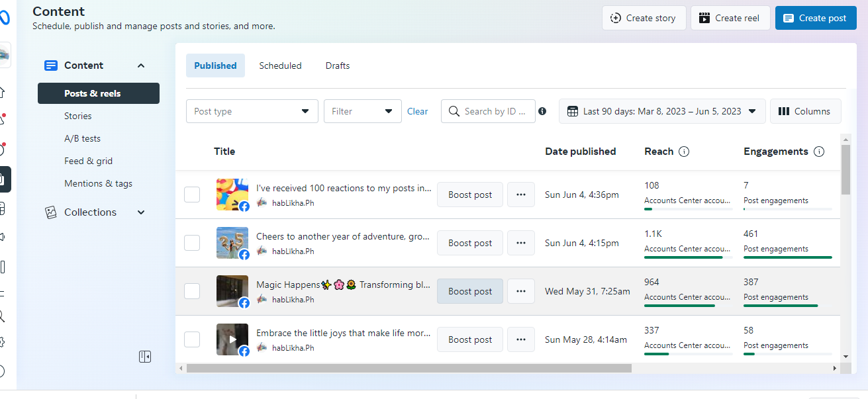Click the Search by ID field
The image size is (868, 399).
498,111
